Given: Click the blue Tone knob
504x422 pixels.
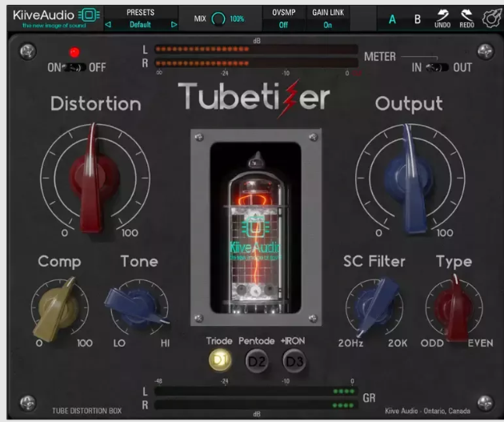Looking at the screenshot, I should point(138,307).
